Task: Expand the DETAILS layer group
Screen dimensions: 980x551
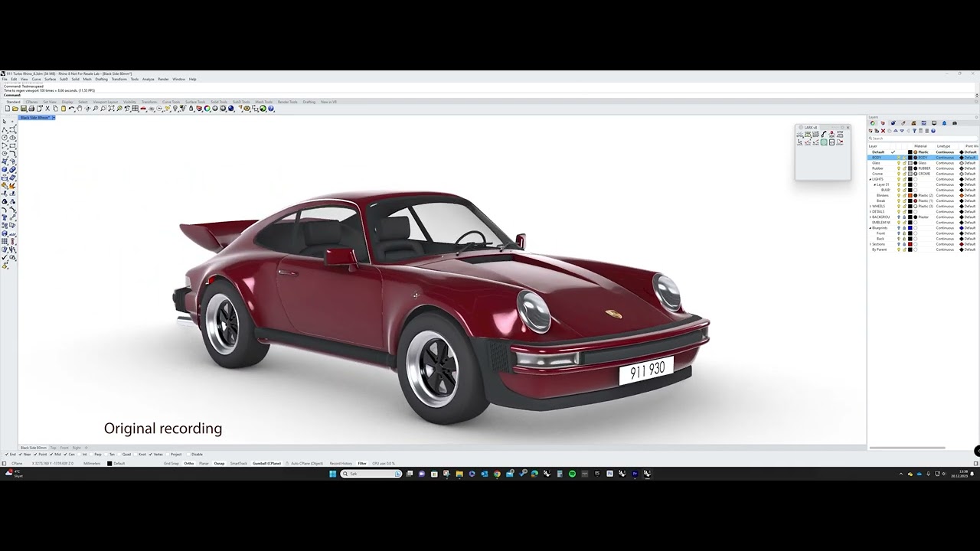Action: [871, 211]
